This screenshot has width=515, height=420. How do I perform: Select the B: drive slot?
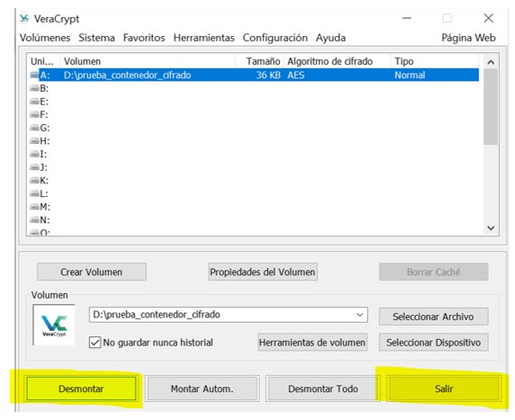coord(40,88)
